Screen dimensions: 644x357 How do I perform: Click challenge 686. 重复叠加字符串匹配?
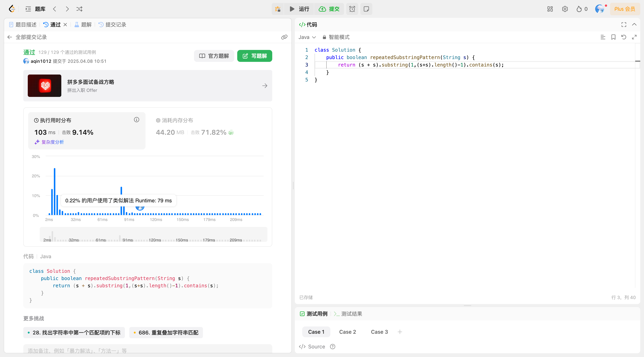tap(166, 333)
